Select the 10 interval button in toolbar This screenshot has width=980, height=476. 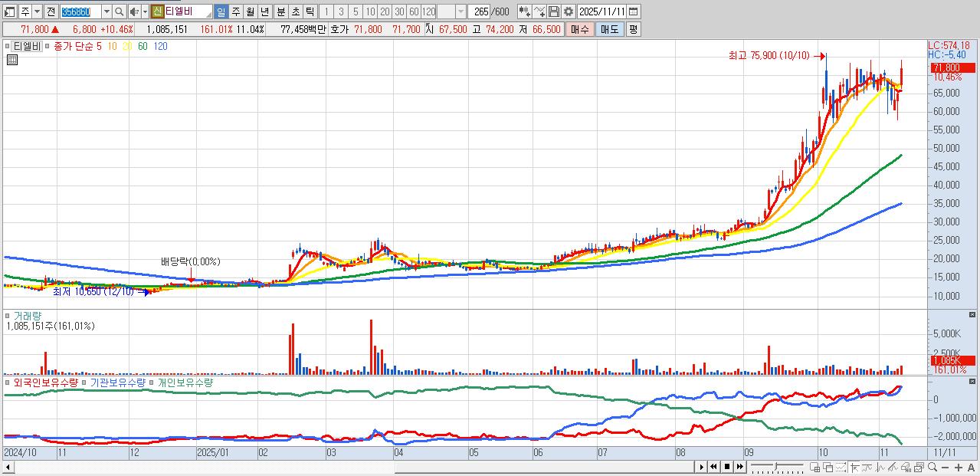click(370, 11)
